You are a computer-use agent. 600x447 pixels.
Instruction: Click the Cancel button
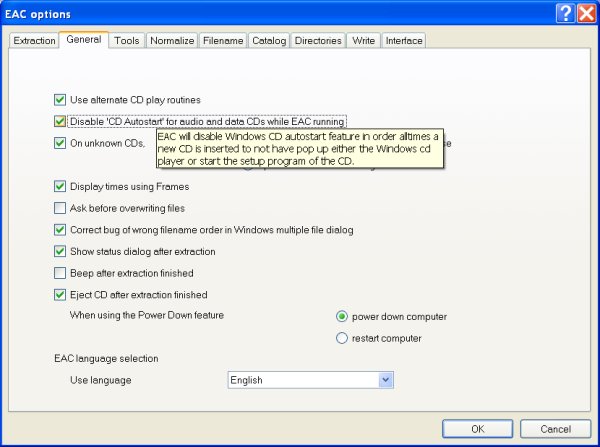pos(555,429)
